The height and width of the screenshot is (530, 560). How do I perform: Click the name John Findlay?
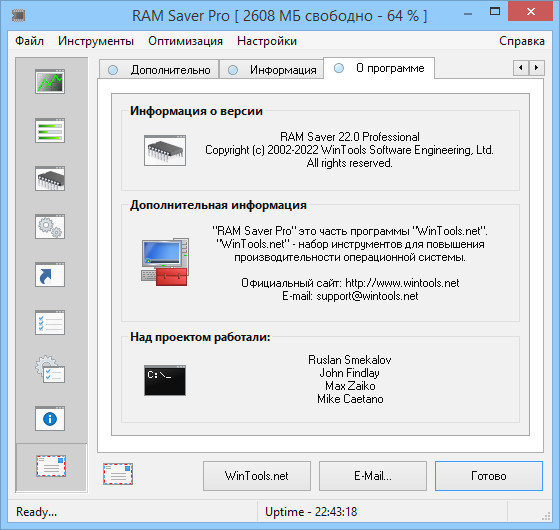pos(349,373)
